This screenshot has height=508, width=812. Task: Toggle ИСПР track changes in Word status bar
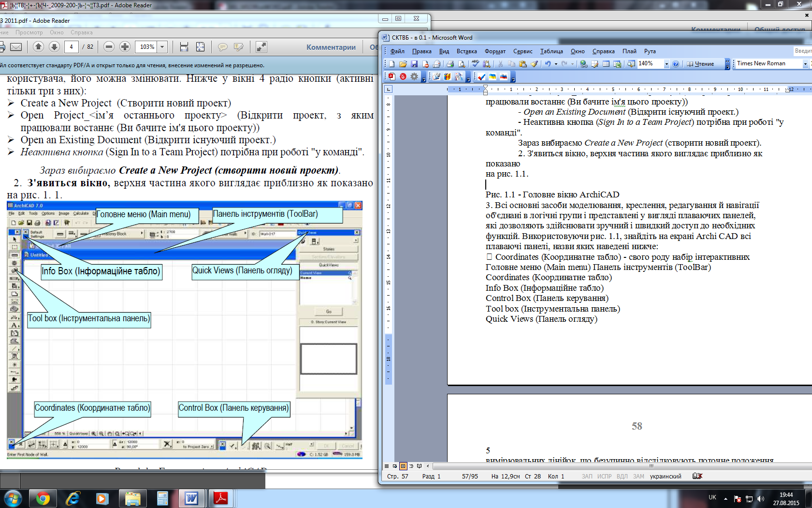tap(604, 477)
